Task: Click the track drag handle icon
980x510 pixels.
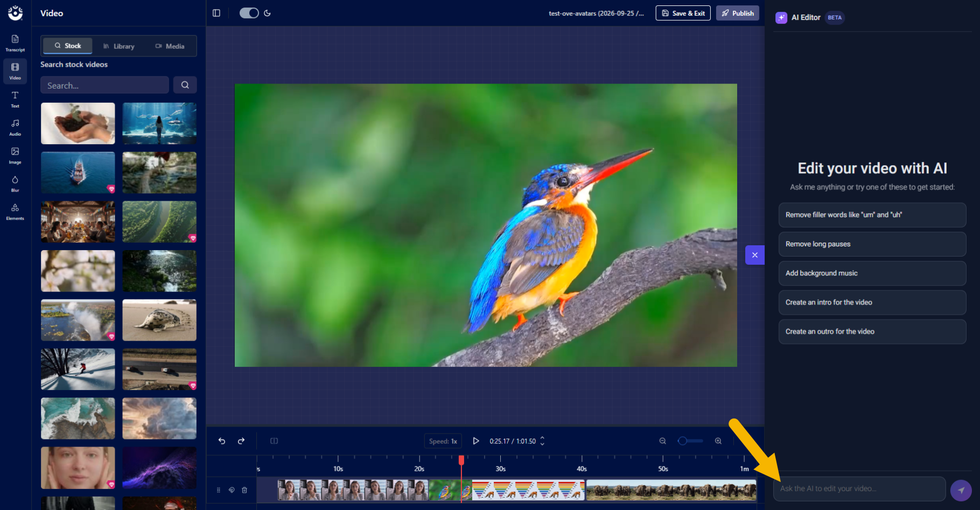Action: click(219, 490)
